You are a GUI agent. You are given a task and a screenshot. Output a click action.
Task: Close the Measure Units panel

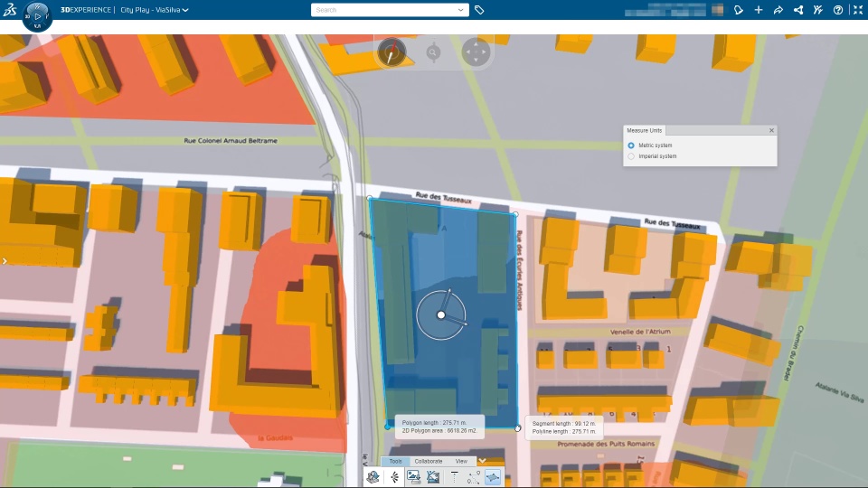click(771, 130)
